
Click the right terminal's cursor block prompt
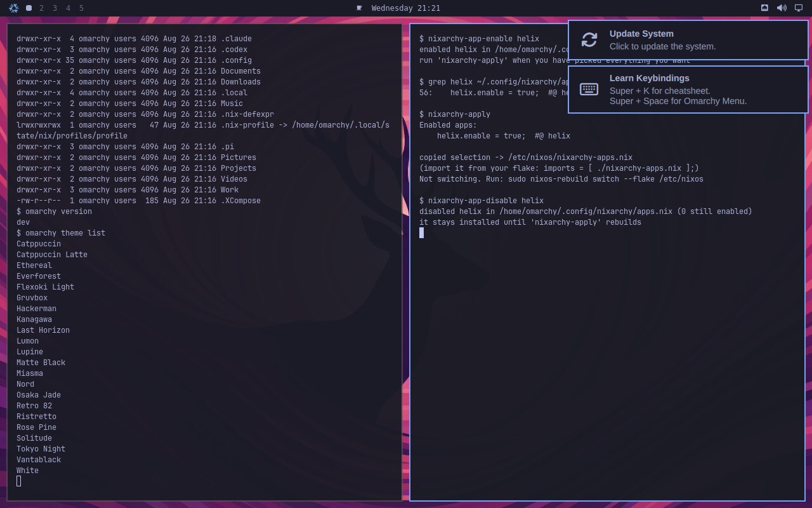click(421, 233)
